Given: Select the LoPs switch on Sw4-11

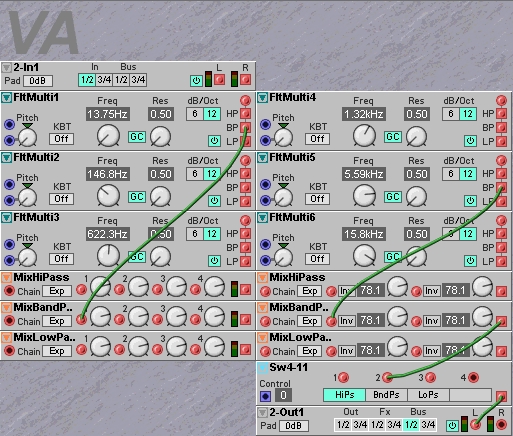Looking at the screenshot, I should [428, 395].
